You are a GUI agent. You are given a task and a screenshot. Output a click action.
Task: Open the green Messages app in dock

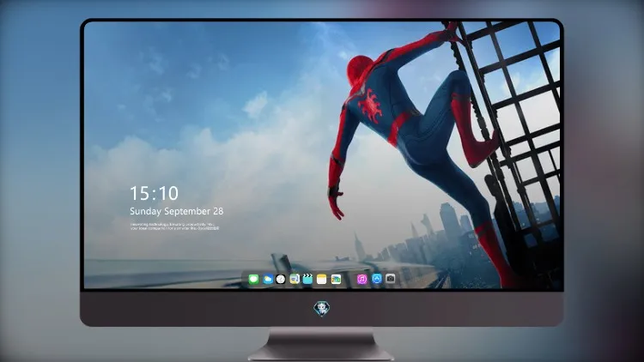click(x=254, y=280)
